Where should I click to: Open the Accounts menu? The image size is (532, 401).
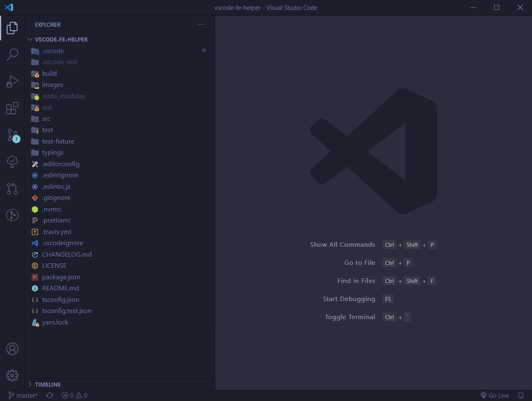click(x=12, y=349)
